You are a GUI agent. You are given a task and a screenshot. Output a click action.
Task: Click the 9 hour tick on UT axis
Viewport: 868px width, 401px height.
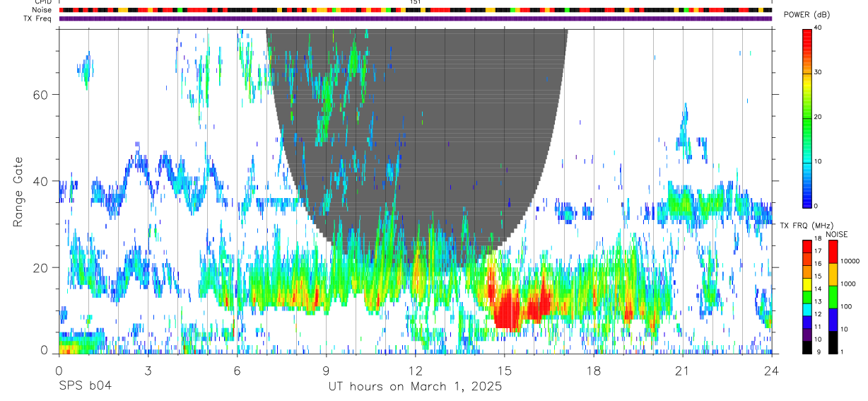pos(326,370)
